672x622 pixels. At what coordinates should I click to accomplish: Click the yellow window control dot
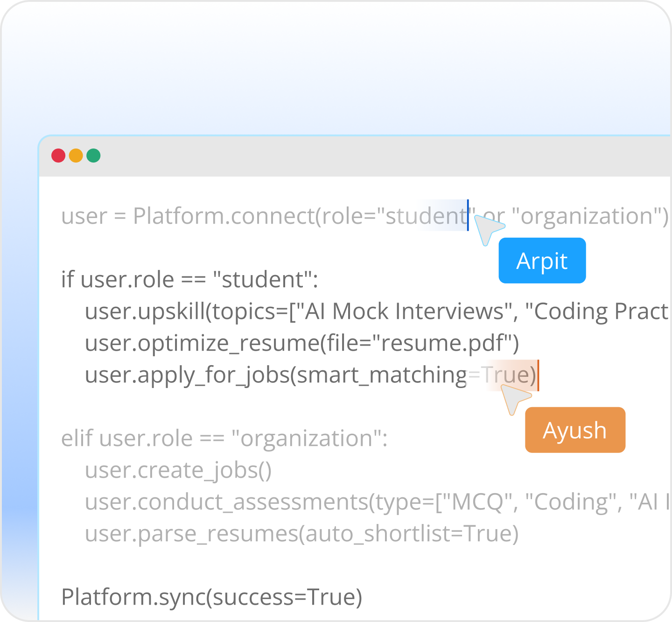[77, 155]
